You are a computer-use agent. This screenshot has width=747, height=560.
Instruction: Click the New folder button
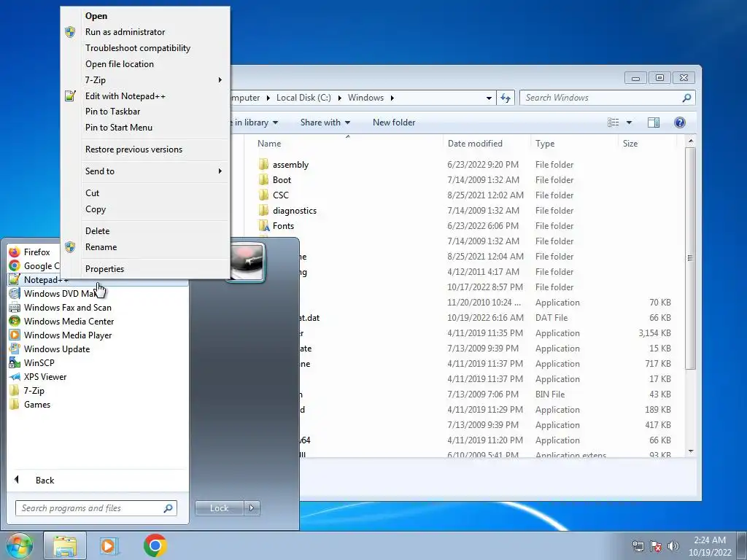[394, 122]
